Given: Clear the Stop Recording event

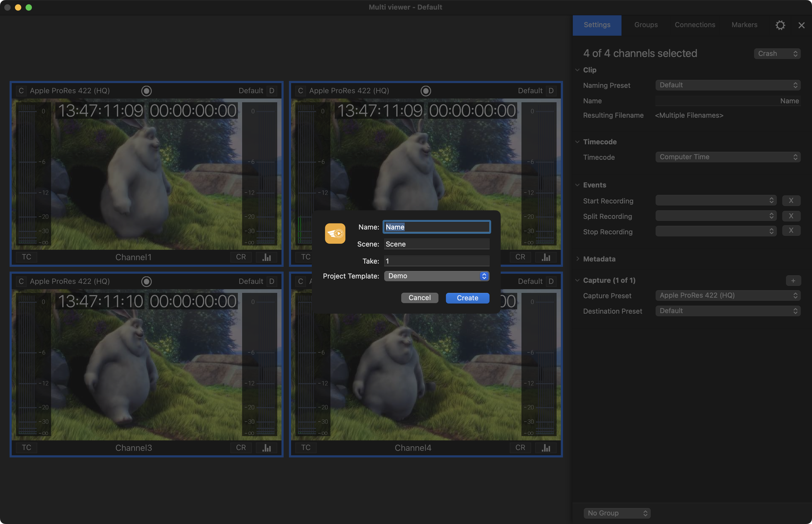Looking at the screenshot, I should pos(791,231).
